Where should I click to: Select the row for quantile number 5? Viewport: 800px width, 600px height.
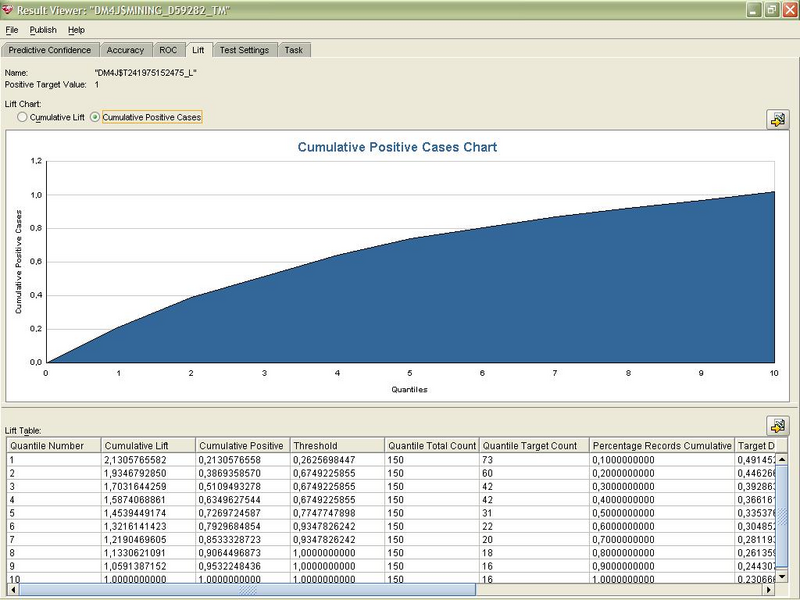(52, 512)
